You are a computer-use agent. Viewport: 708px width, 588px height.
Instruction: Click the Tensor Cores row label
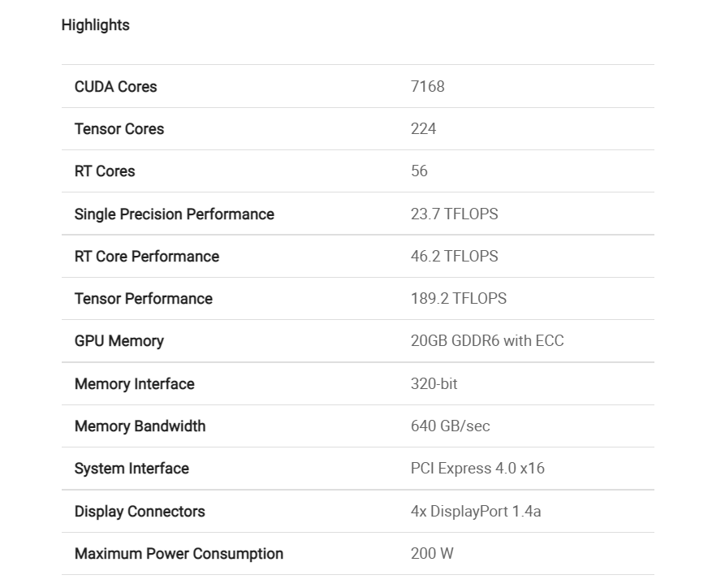click(x=119, y=128)
